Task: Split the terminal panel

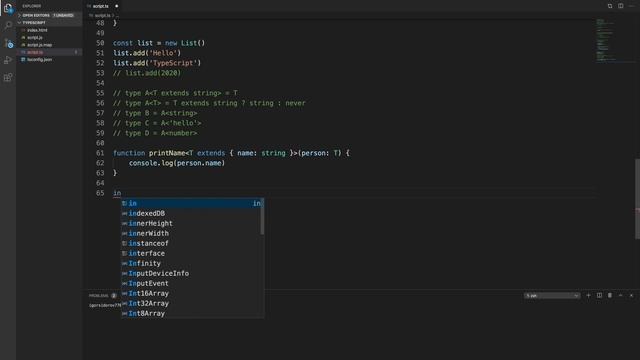Action: [x=599, y=296]
